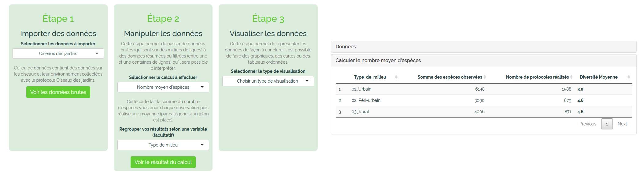Click the Diversité Moyenne column header
The height and width of the screenshot is (175, 644).
598,77
